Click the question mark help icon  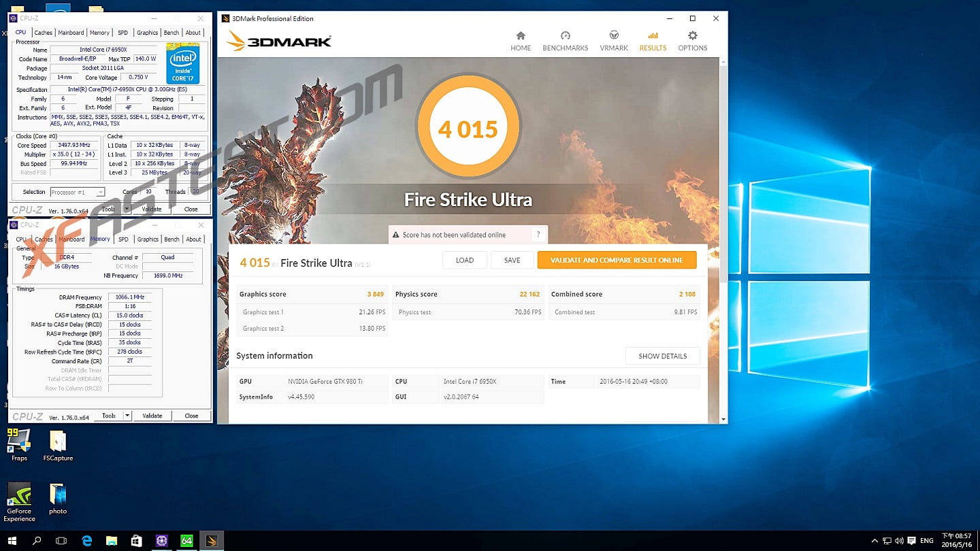(x=538, y=235)
